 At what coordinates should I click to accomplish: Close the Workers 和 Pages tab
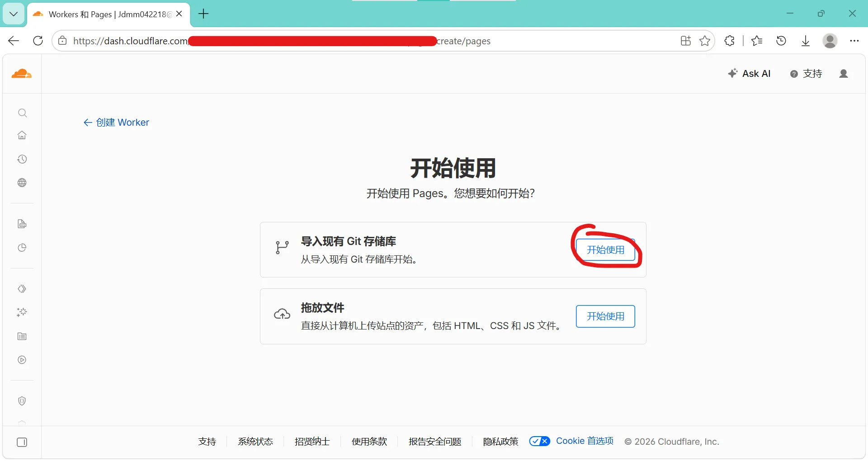(x=179, y=14)
